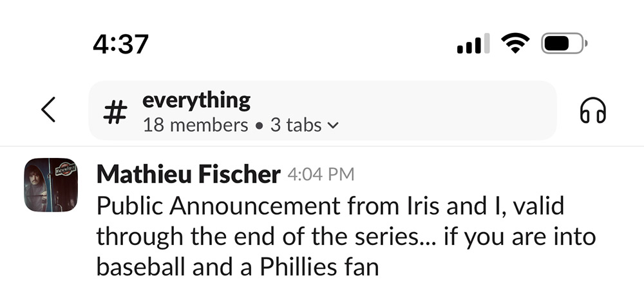
Task: Tap the 4:37 clock in status bar
Action: (x=120, y=44)
